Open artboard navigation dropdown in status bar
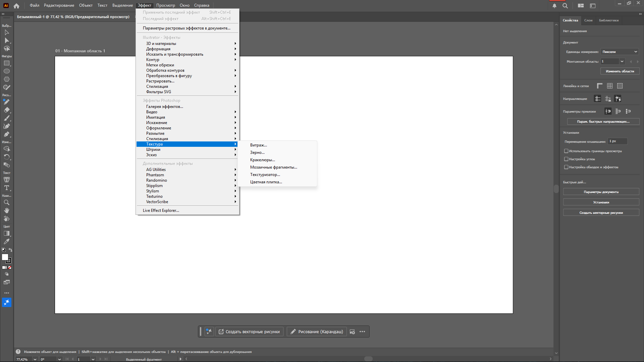Screen dimensions: 644x362 [93, 359]
